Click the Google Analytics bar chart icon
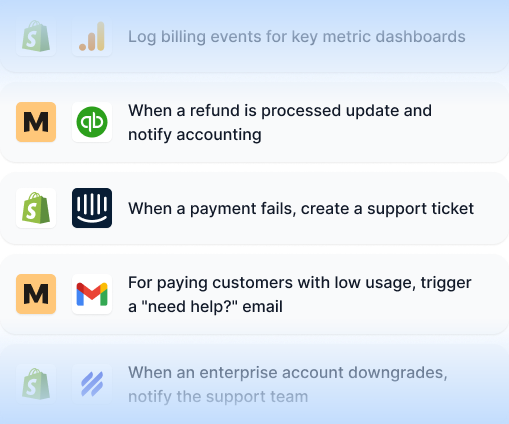Screen dimensions: 509x424 (92, 36)
